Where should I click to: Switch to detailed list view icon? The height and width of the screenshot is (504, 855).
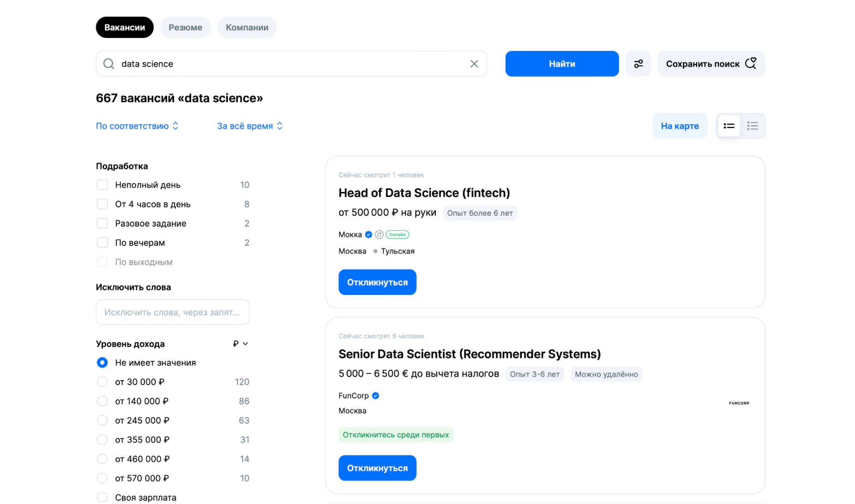coord(729,126)
